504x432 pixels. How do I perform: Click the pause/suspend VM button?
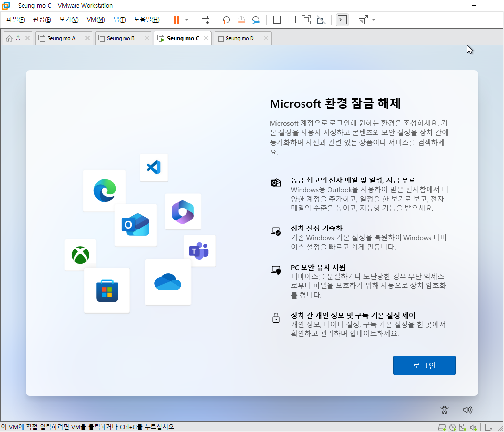pos(176,20)
